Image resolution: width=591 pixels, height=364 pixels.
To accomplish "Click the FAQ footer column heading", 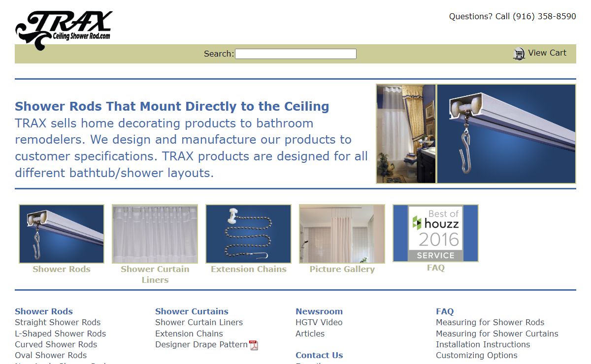I will (445, 311).
